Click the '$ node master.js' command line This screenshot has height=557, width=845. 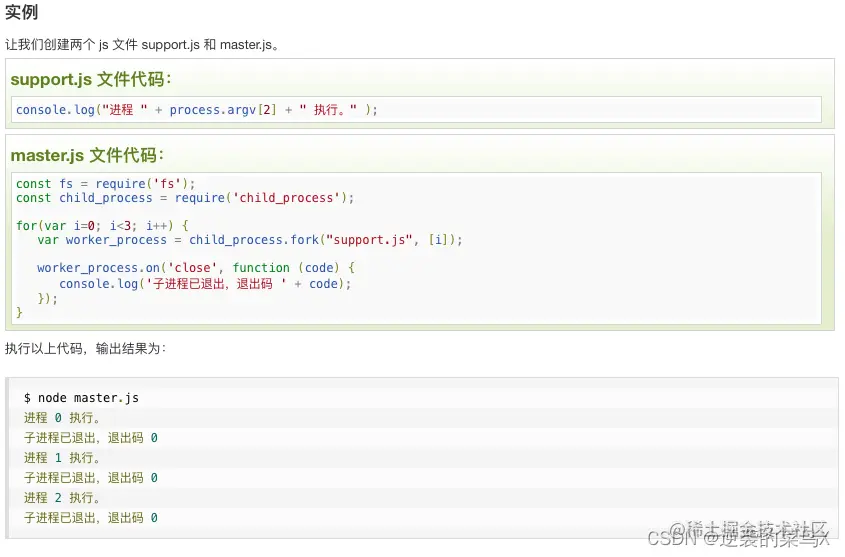[81, 398]
